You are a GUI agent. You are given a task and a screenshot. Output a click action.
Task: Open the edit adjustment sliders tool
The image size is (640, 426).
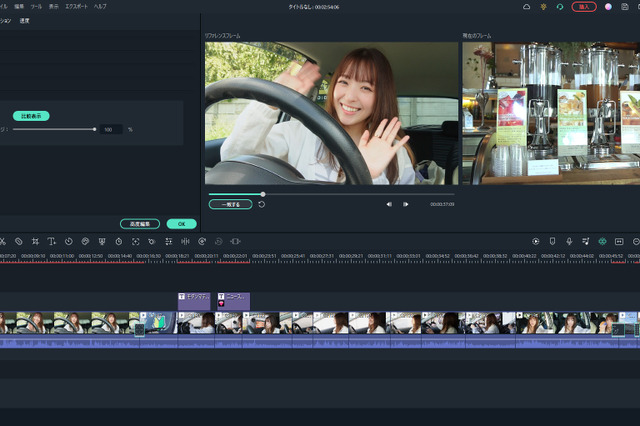pyautogui.click(x=169, y=242)
